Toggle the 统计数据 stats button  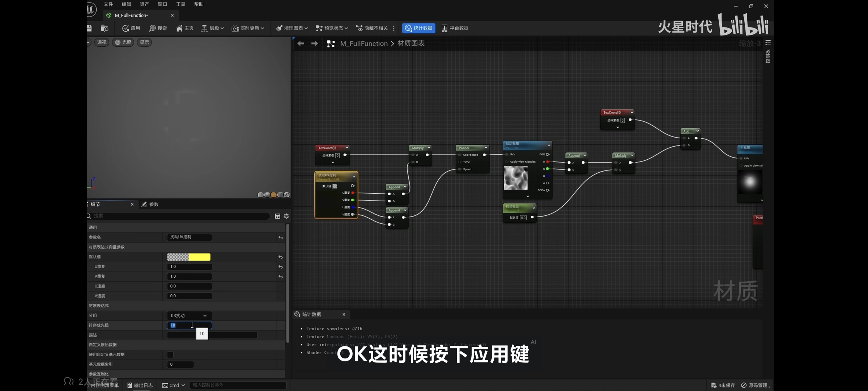coord(418,28)
